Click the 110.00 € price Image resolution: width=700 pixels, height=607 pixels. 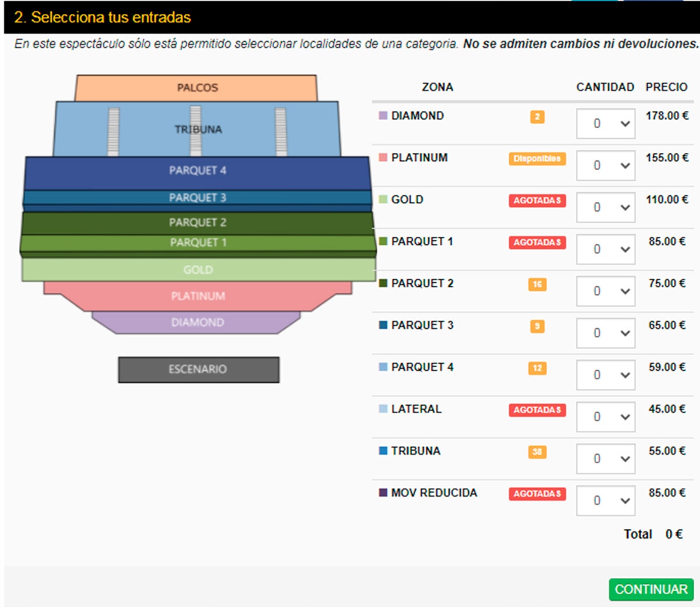pos(667,199)
